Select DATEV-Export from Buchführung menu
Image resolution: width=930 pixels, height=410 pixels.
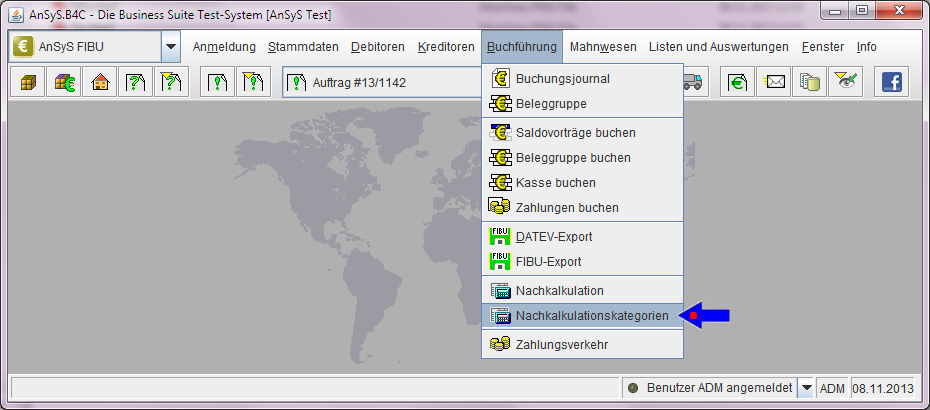tap(554, 237)
